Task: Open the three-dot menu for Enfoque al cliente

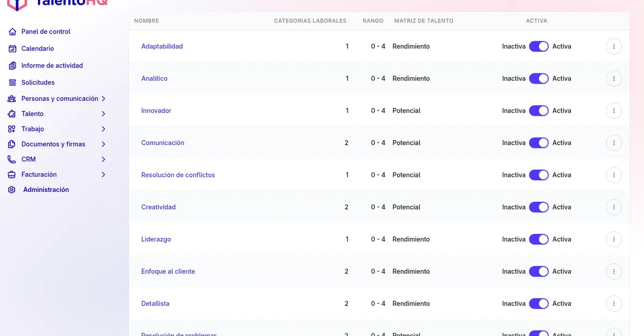Action: click(614, 271)
